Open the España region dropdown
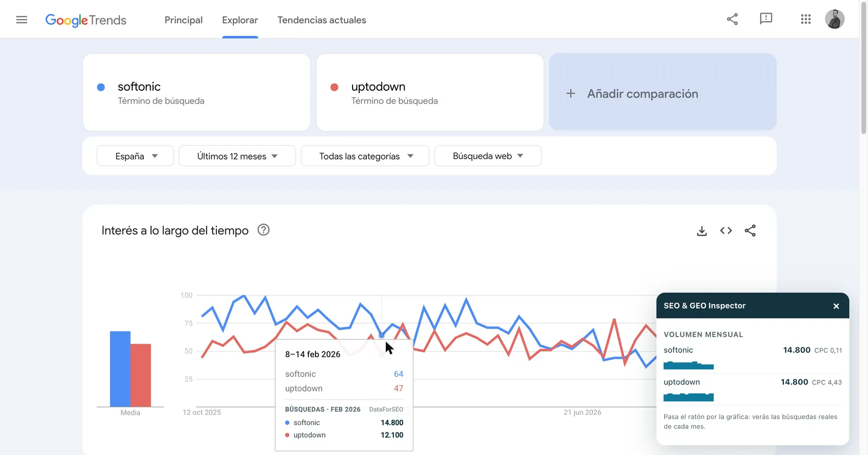This screenshot has width=868, height=455. click(x=135, y=156)
